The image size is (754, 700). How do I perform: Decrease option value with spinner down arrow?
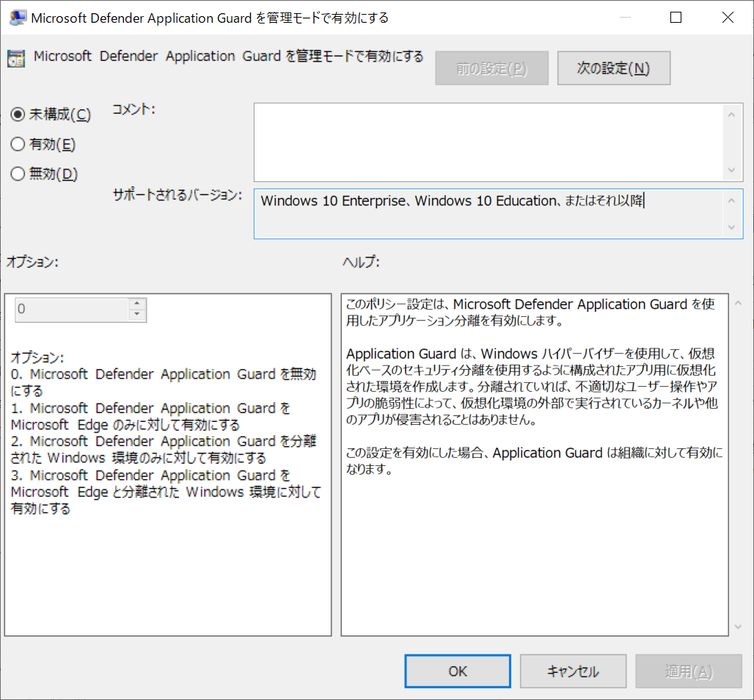(137, 315)
